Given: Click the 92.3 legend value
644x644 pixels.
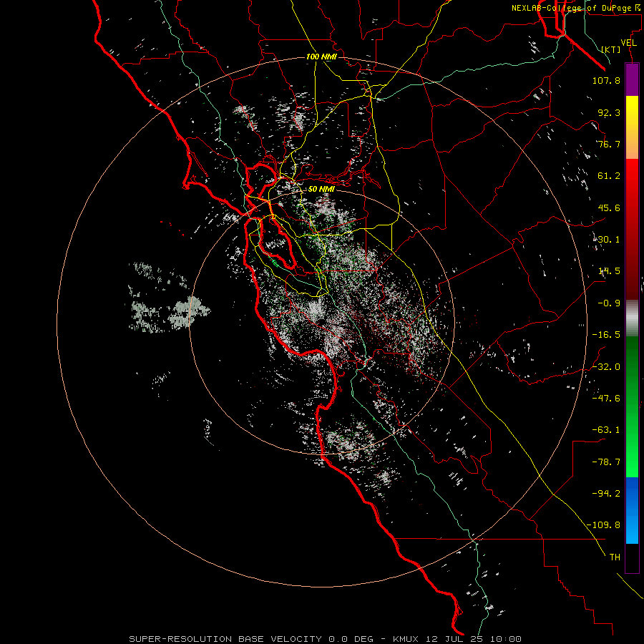Looking at the screenshot, I should pyautogui.click(x=609, y=112).
